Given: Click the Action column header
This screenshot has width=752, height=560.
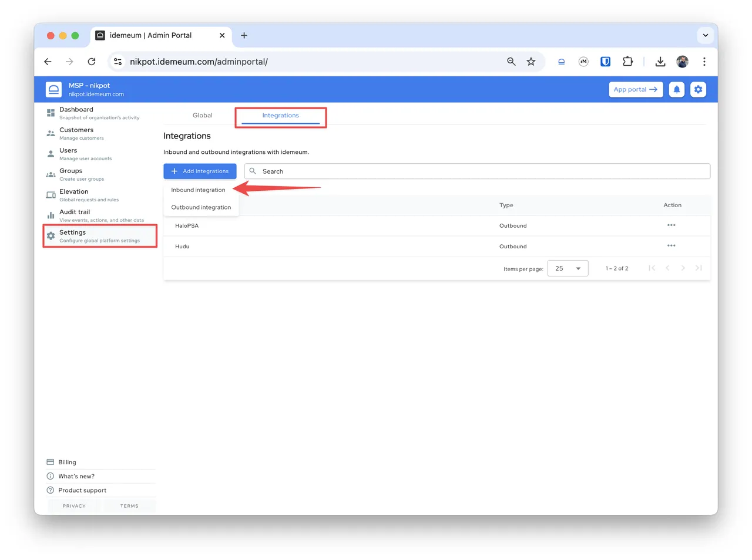Looking at the screenshot, I should (x=673, y=205).
